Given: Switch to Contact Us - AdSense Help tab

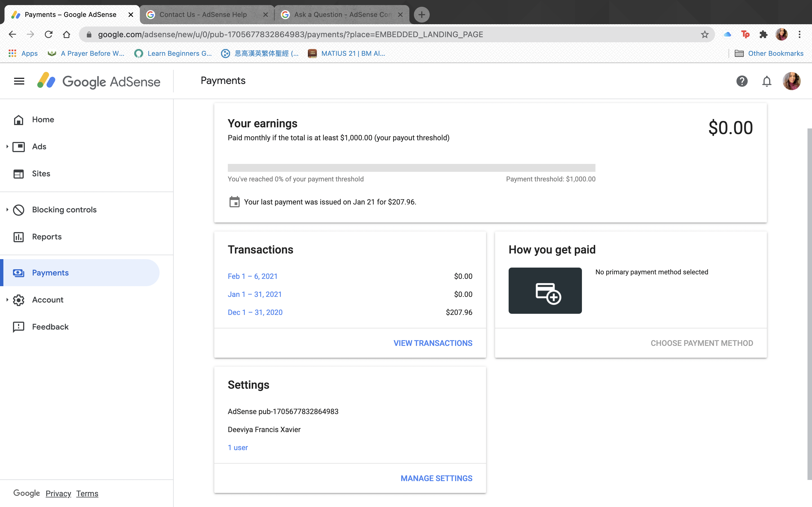Looking at the screenshot, I should pyautogui.click(x=203, y=15).
